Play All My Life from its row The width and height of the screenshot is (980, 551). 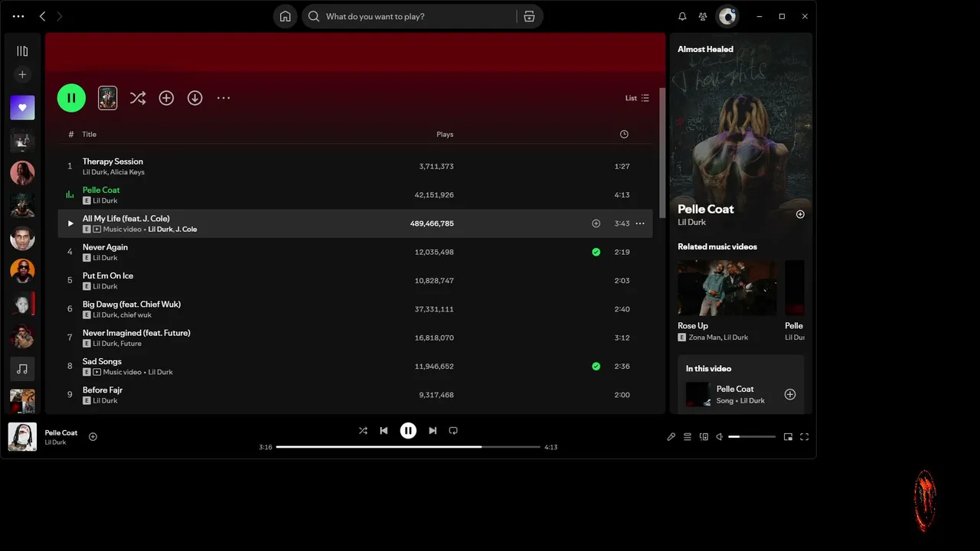tap(70, 223)
